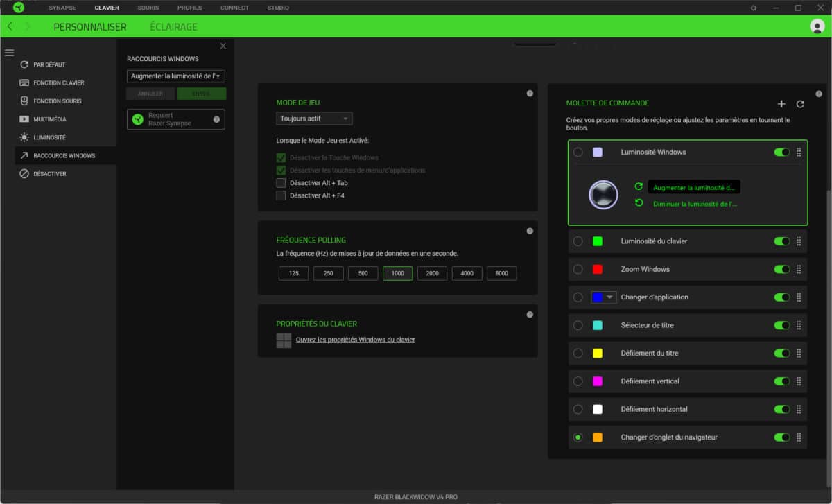Image resolution: width=832 pixels, height=504 pixels.
Task: Expand the Augmenter la luminosité shortcut dropdown
Action: (176, 76)
